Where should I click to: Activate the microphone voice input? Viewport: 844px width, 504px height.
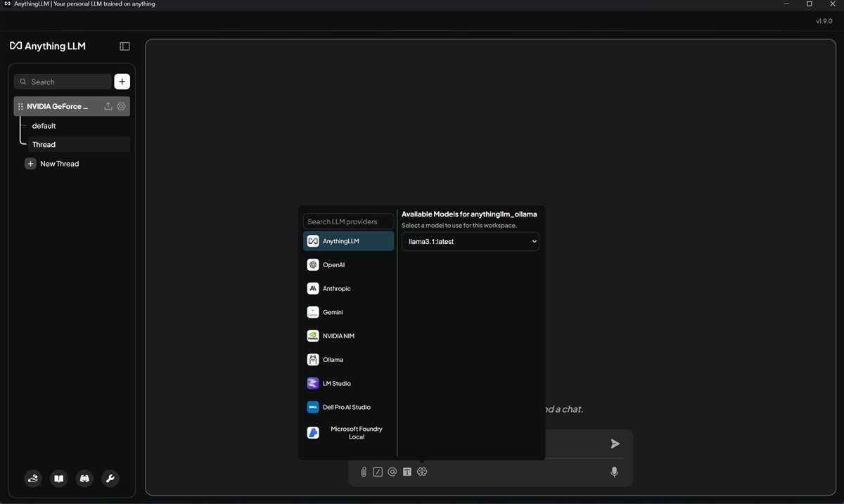(614, 472)
